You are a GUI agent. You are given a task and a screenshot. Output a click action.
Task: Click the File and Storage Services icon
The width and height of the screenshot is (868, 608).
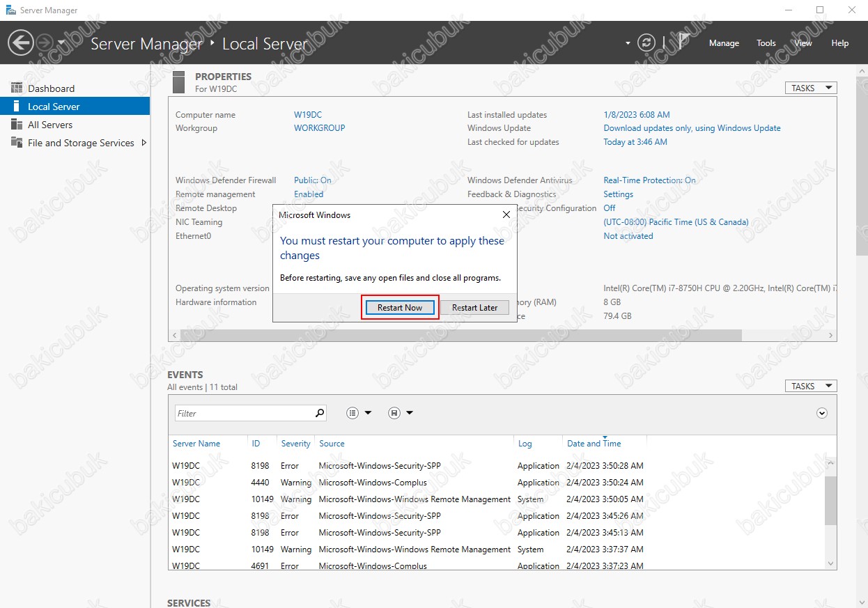[x=17, y=143]
